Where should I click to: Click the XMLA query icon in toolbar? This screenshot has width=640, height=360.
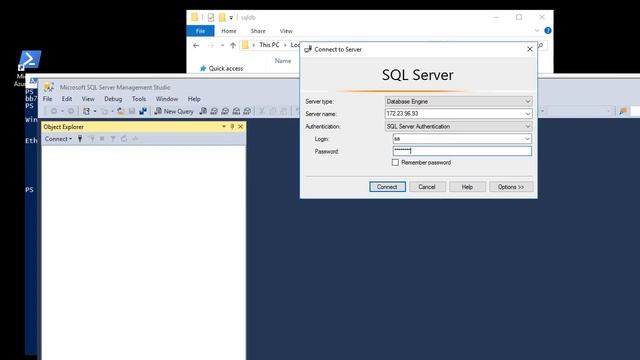(x=236, y=111)
